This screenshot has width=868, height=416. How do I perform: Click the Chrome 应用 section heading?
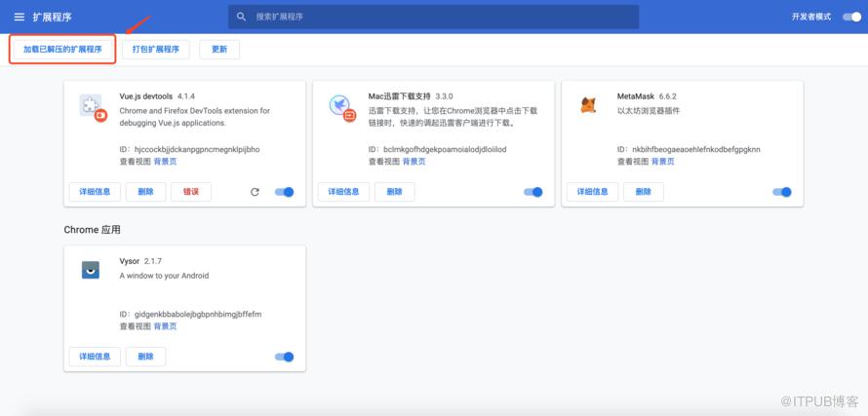pos(92,230)
